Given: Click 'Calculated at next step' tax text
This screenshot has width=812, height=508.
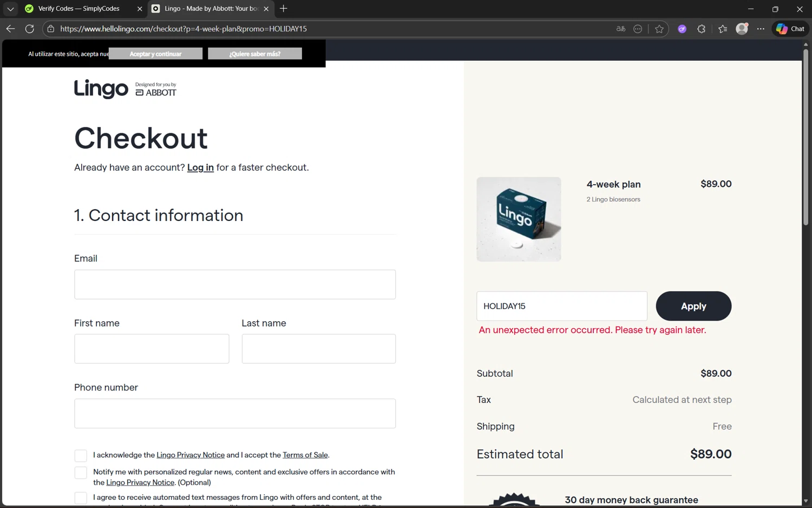Looking at the screenshot, I should (x=682, y=400).
